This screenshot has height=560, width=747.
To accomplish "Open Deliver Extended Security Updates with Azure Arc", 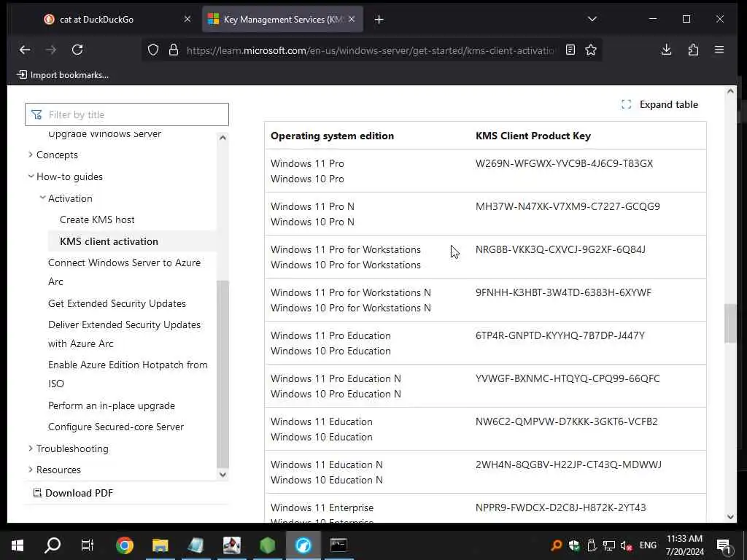I will pos(124,334).
